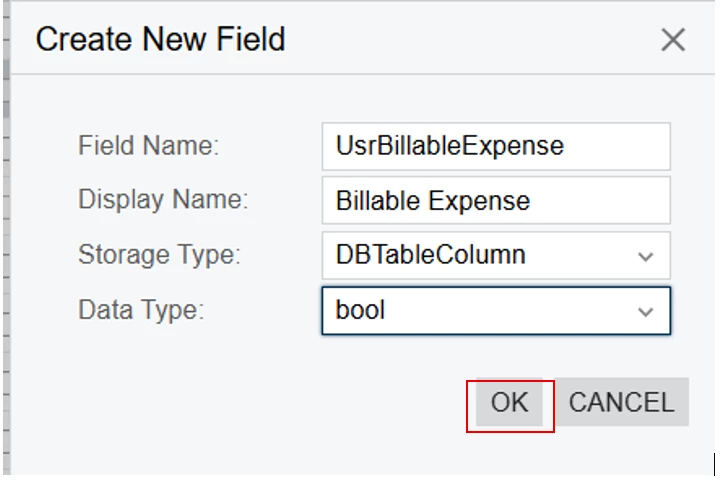
Task: Confirm with the OK button
Action: tap(509, 403)
